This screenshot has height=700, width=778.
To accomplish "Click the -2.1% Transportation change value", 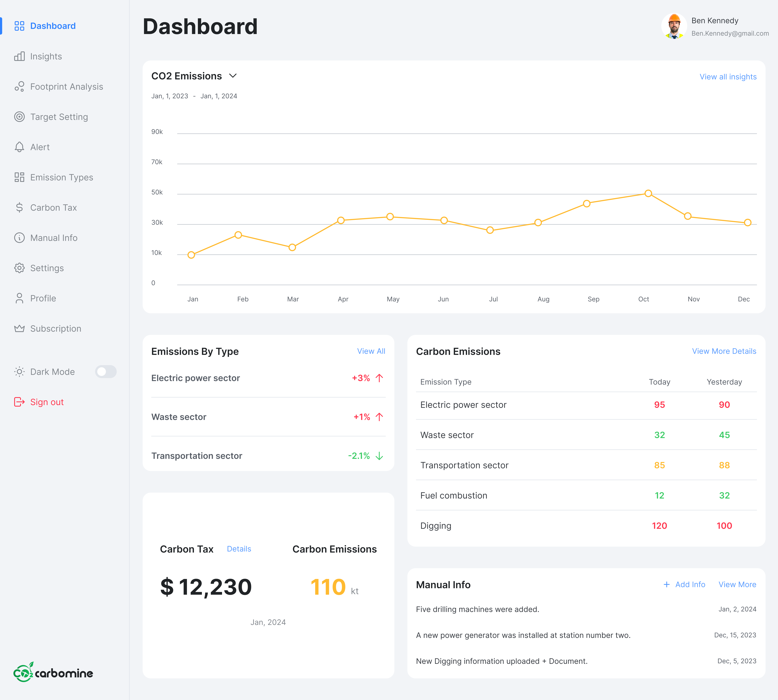I will point(359,456).
